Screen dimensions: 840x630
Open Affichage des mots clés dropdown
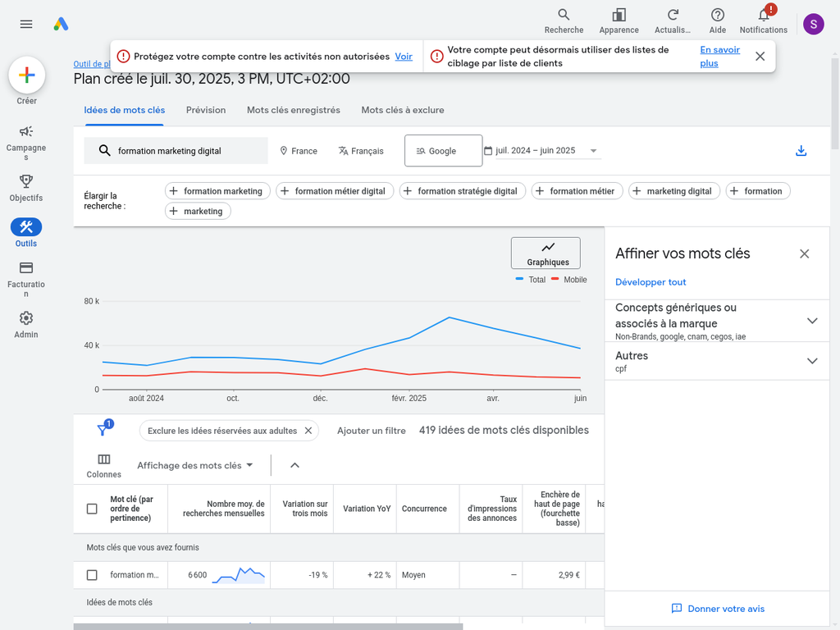[195, 466]
